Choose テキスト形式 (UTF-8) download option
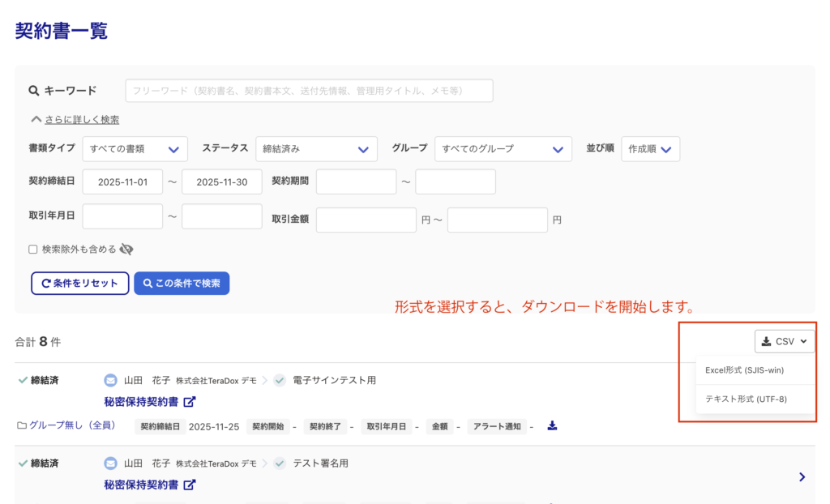 (746, 399)
